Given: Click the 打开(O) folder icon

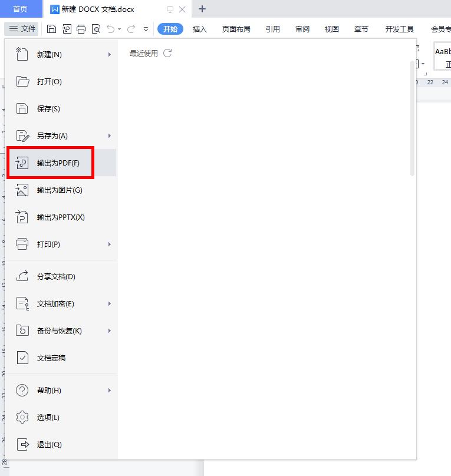Looking at the screenshot, I should tap(22, 81).
